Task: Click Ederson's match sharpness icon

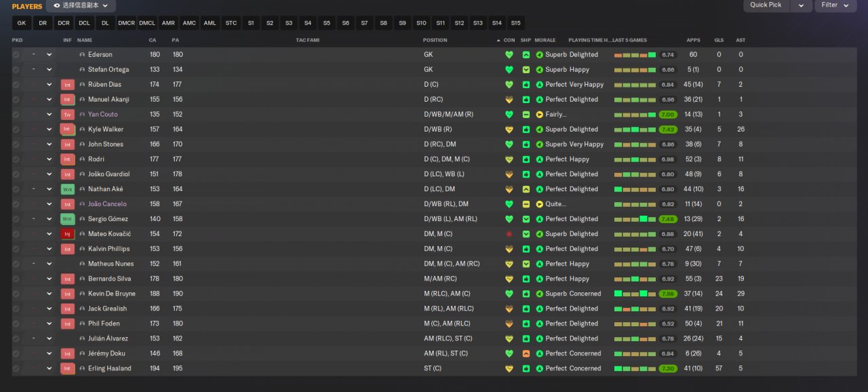Action: 526,55
